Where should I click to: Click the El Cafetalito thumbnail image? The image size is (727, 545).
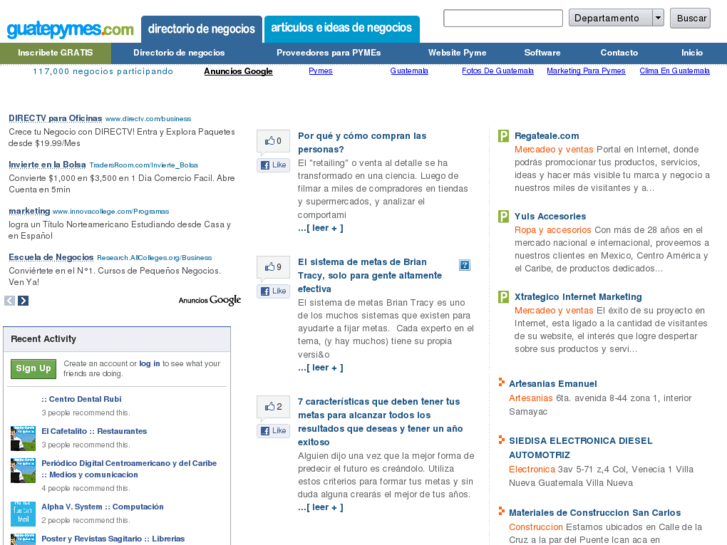pyautogui.click(x=23, y=438)
